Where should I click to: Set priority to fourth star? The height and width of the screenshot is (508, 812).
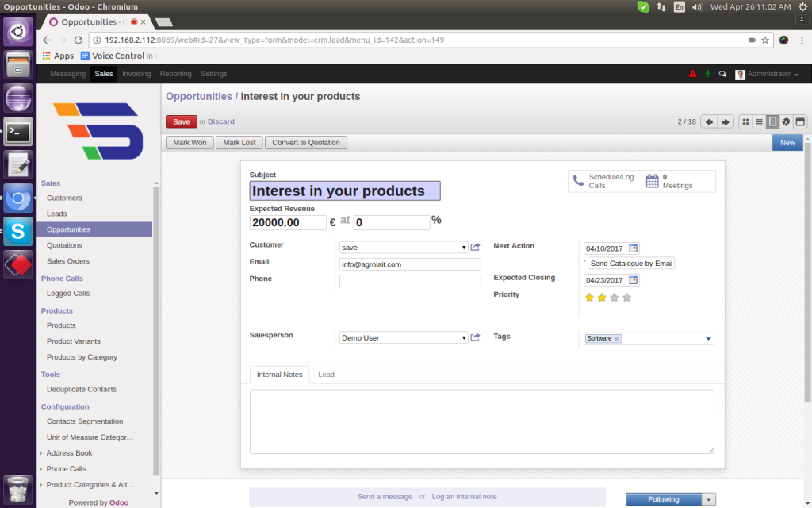tap(627, 298)
